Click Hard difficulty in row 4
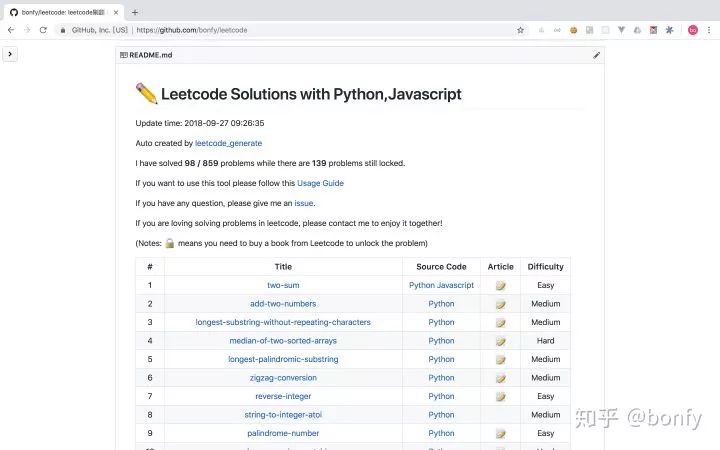This screenshot has width=720, height=450. point(546,341)
